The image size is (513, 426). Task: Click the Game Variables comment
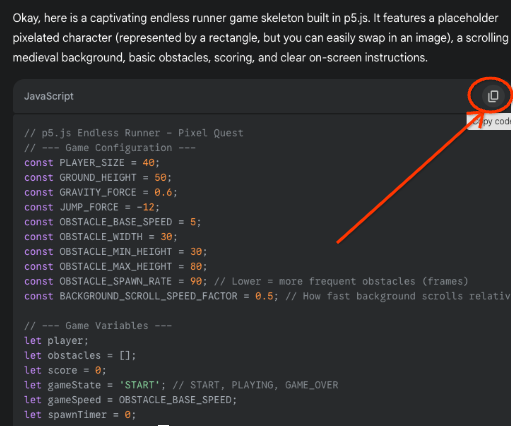pyautogui.click(x=98, y=326)
